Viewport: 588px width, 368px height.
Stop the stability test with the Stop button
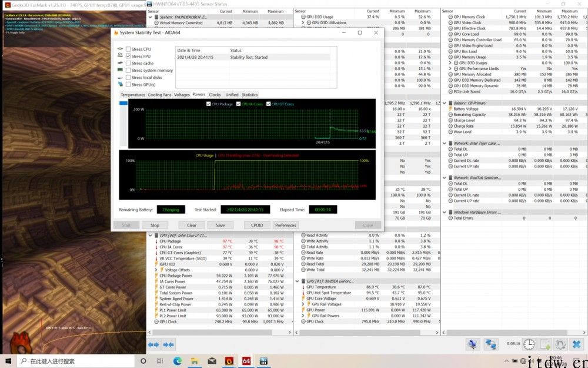click(x=155, y=226)
